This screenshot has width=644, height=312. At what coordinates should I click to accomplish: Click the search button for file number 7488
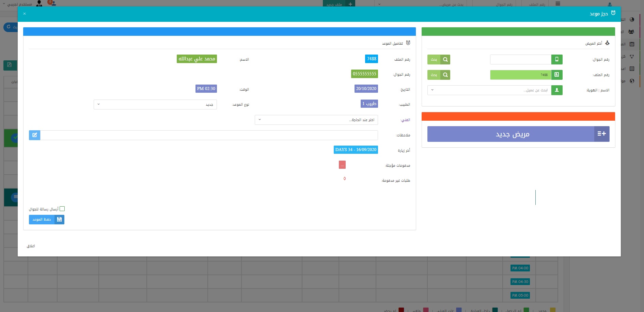(x=439, y=75)
